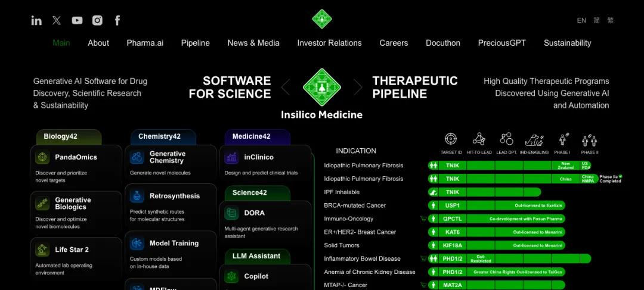Go to the Pipeline page
The image size is (644, 290).
coord(196,43)
